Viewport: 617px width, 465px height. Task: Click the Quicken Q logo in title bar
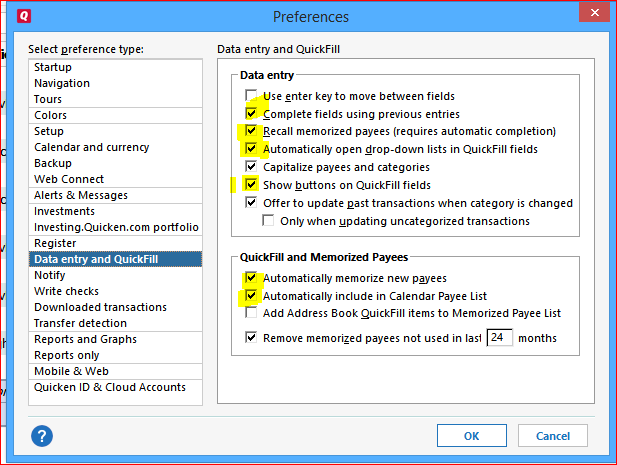tap(24, 16)
